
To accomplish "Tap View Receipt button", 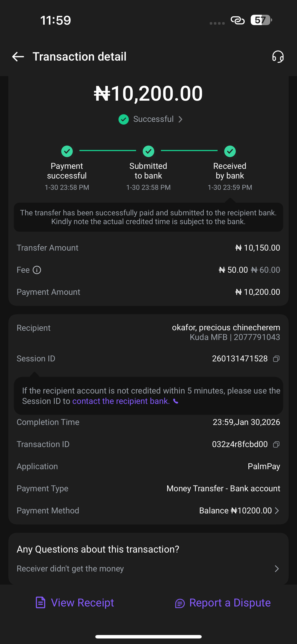I will 75,603.
